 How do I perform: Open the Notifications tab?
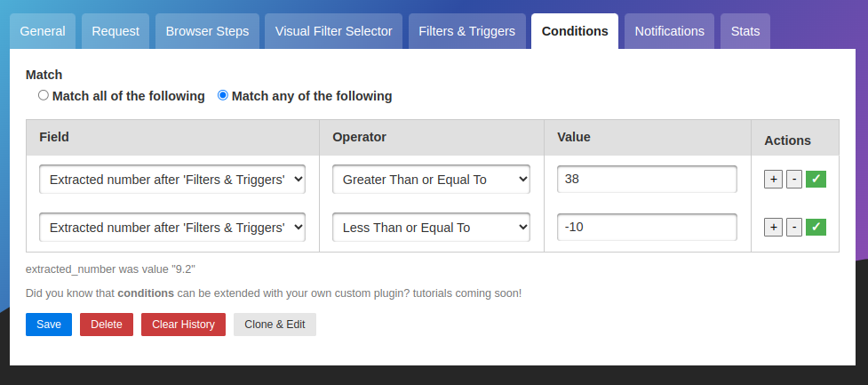click(669, 31)
